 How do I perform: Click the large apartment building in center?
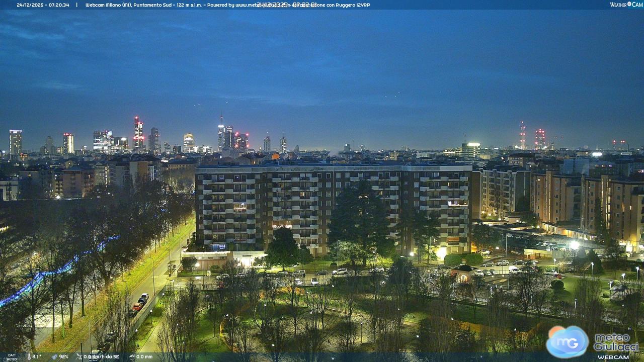(332, 206)
